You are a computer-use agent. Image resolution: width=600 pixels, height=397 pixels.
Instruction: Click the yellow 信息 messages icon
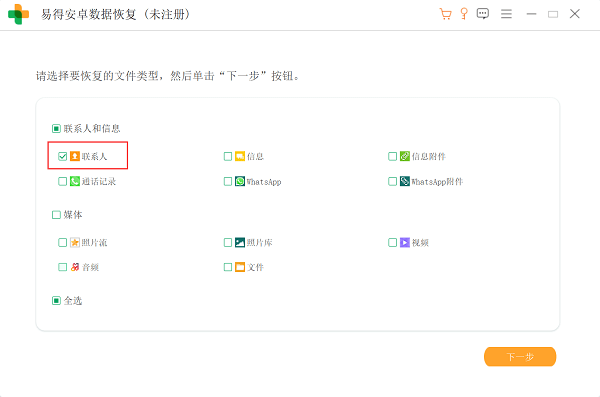tap(240, 156)
